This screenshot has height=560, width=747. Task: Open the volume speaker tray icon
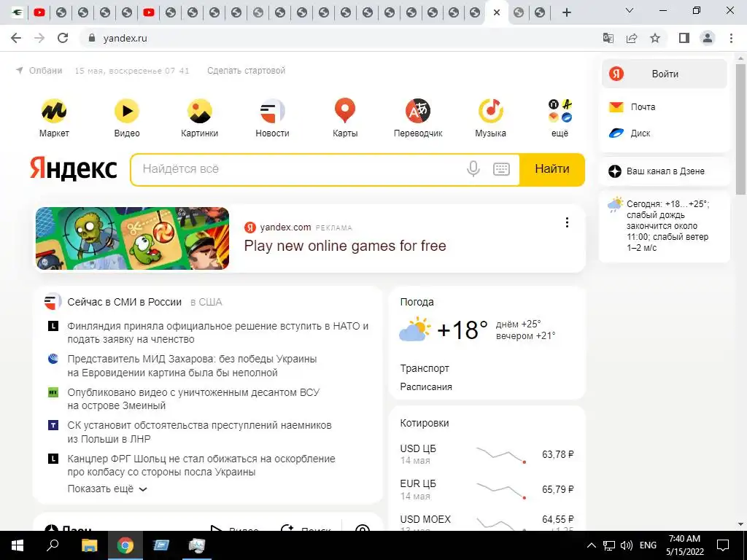pos(627,545)
